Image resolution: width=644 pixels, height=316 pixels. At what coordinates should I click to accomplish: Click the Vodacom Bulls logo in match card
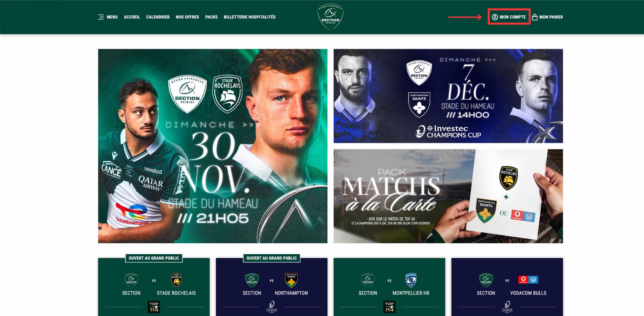coord(528,279)
